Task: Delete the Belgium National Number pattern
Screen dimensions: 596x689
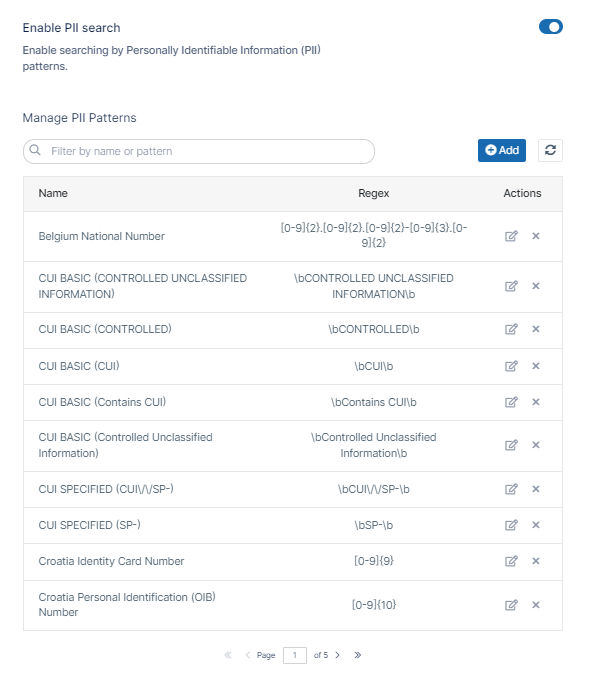Action: click(536, 236)
